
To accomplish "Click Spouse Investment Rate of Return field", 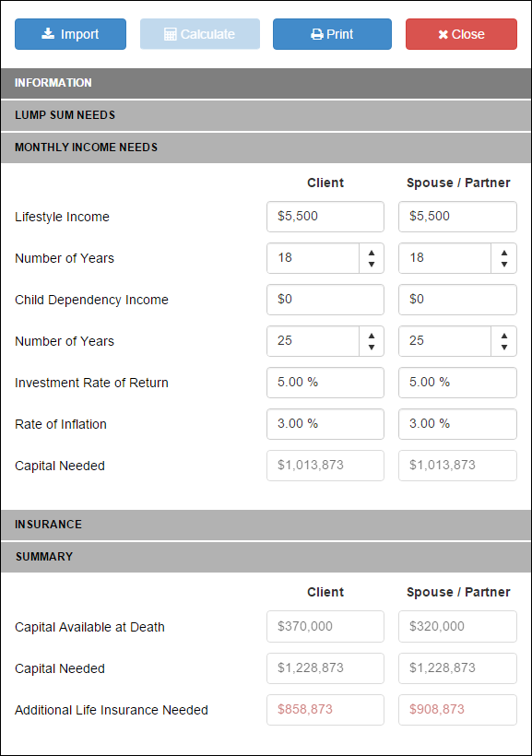I will coord(457,383).
